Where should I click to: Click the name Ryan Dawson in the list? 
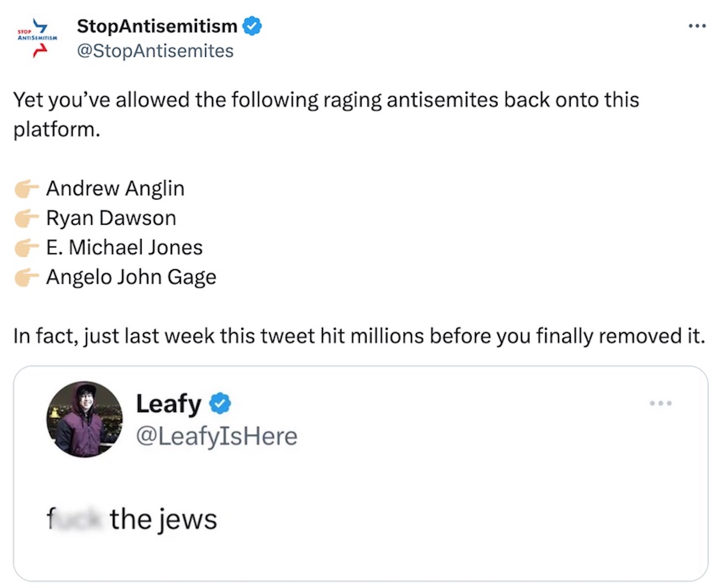coord(111,218)
